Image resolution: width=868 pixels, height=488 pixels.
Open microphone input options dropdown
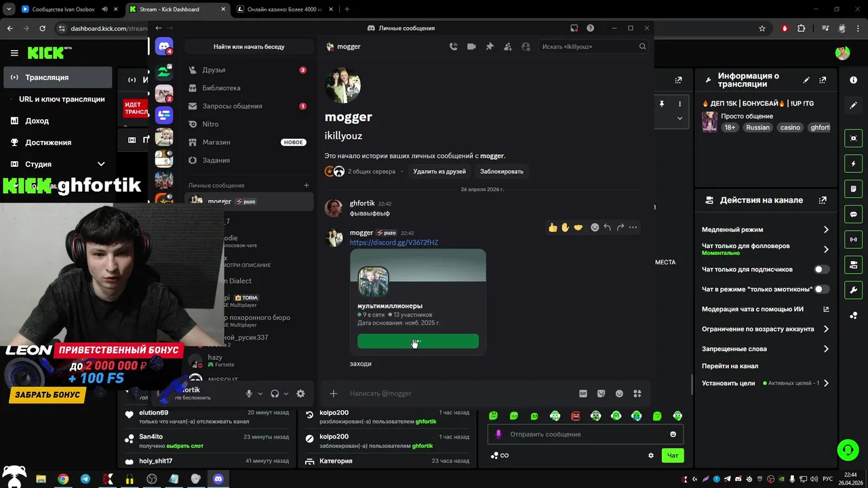tap(260, 394)
